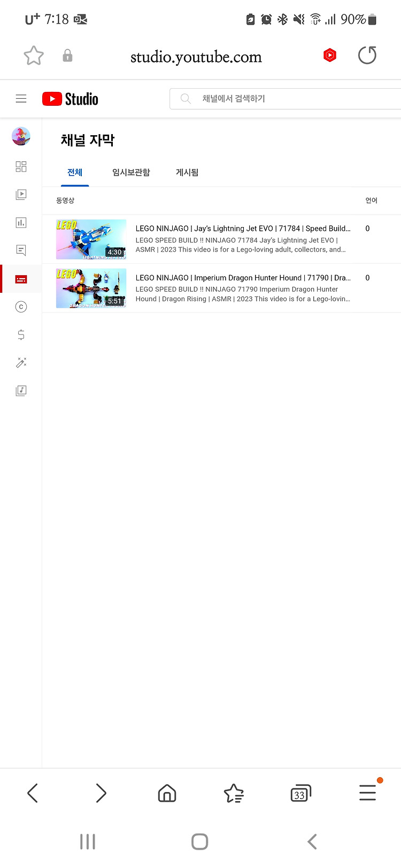Open the browser home page icon
401x868 pixels.
[167, 793]
